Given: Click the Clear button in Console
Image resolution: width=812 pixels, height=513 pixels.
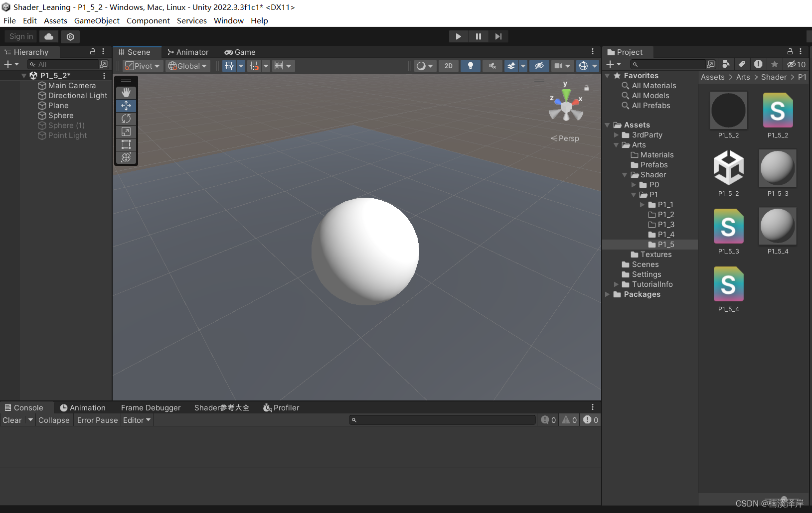Looking at the screenshot, I should tap(11, 420).
